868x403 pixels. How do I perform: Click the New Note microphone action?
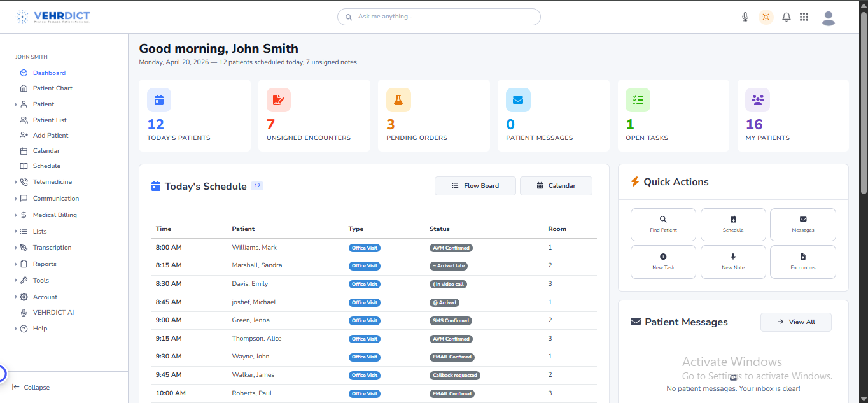tap(733, 262)
